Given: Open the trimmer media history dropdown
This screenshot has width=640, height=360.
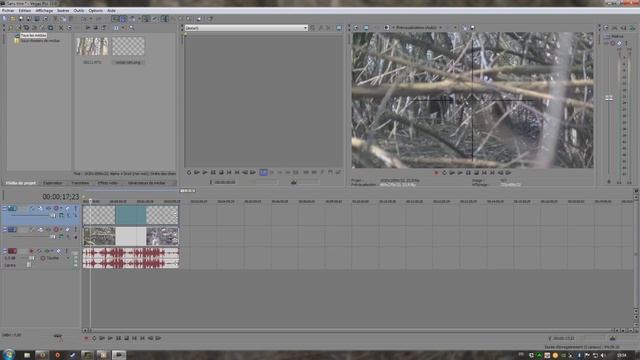Looking at the screenshot, I should [305, 28].
